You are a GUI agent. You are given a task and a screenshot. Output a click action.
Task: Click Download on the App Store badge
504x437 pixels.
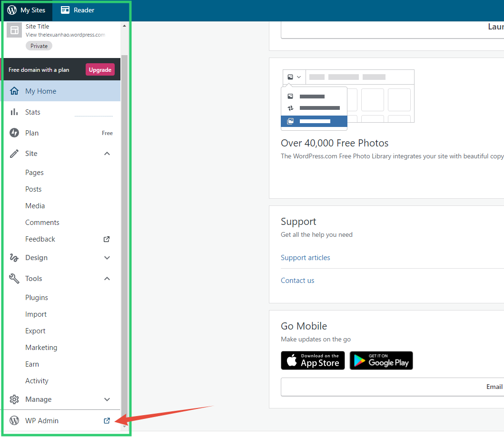tap(313, 360)
